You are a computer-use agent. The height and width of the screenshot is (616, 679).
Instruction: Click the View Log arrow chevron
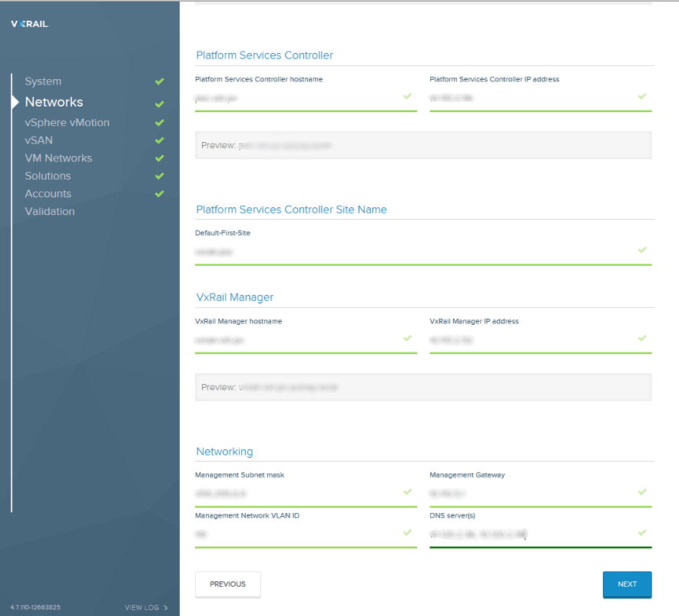[166, 608]
